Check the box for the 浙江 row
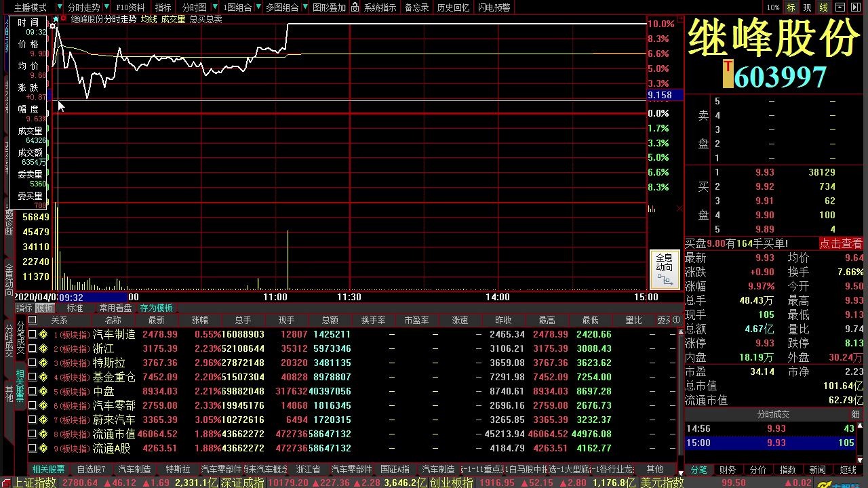This screenshot has width=868, height=488. [x=33, y=348]
